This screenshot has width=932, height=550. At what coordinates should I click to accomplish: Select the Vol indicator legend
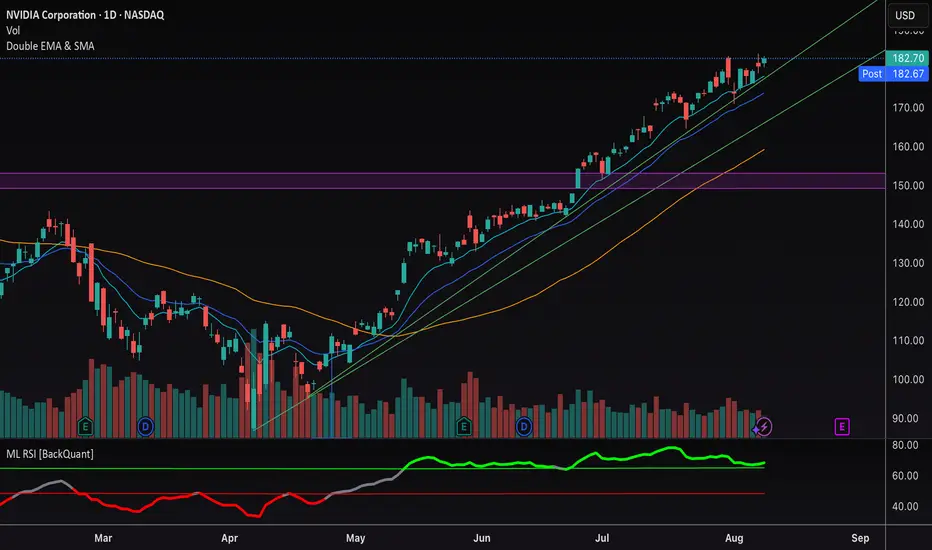13,30
